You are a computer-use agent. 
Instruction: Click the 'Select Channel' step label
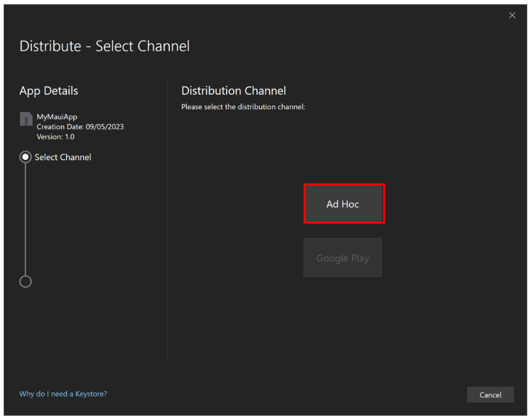(63, 157)
